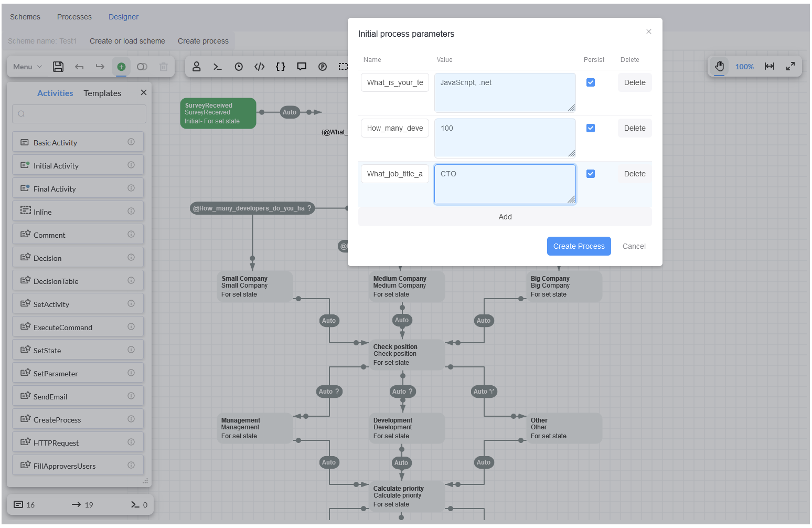Viewport: 812px width, 528px height.
Task: Open the Schemes menu item
Action: pos(25,17)
